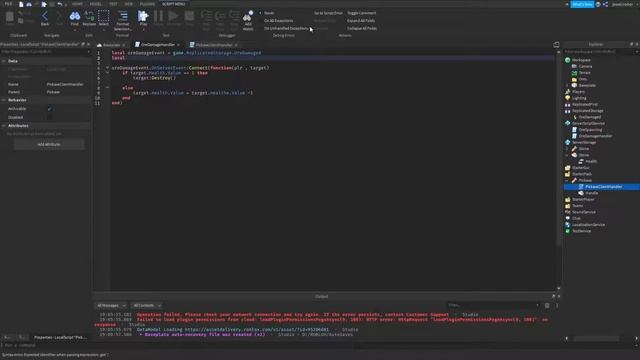Viewport: 640px width, 360px height.
Task: Select Camera under Workspace
Action: click(x=585, y=66)
